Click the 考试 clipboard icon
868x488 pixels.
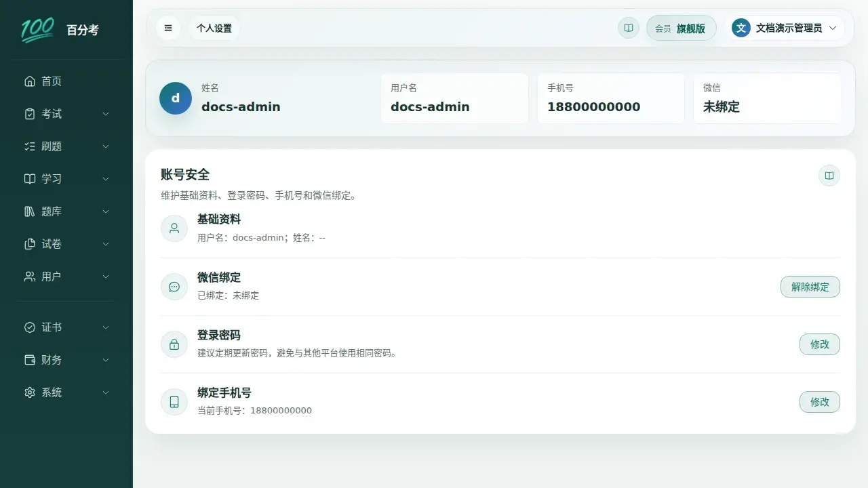pyautogui.click(x=30, y=114)
